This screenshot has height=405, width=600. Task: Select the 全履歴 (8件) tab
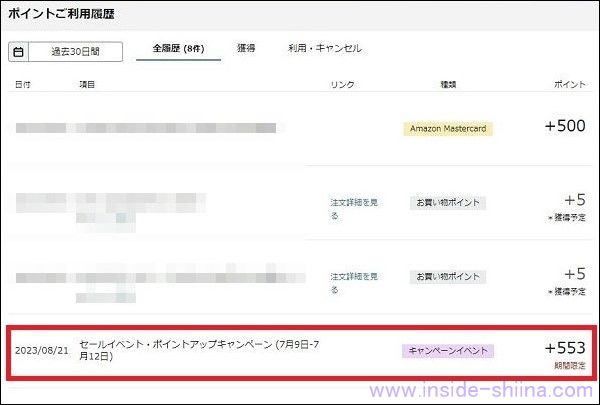pos(178,49)
